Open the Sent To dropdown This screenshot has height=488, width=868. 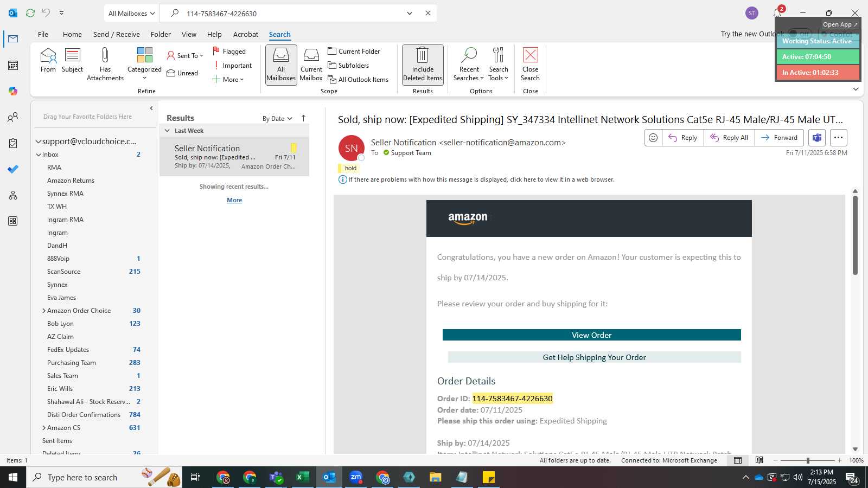click(x=185, y=55)
